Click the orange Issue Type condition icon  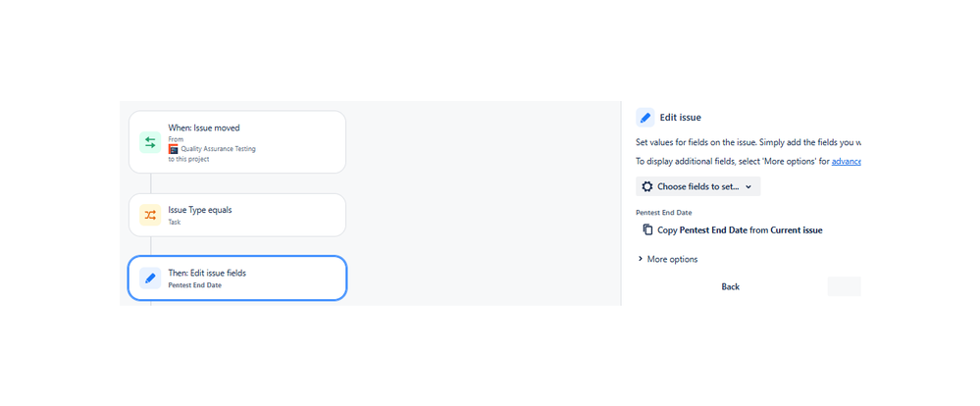(x=150, y=216)
